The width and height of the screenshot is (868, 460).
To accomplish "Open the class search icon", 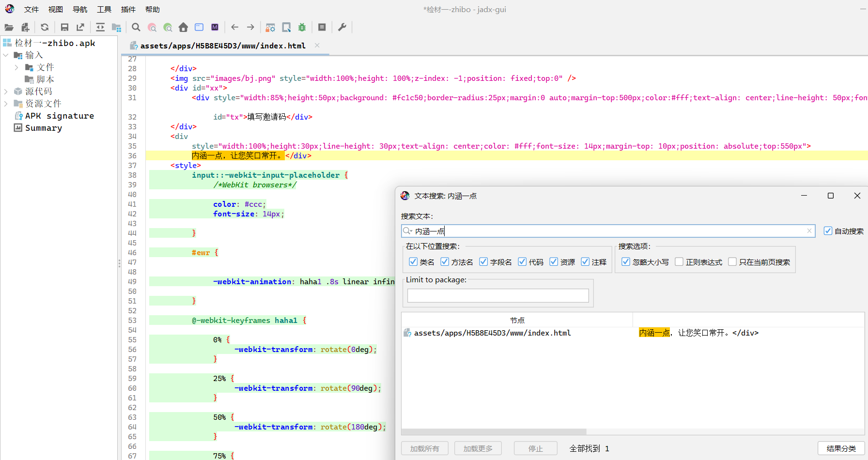I will pyautogui.click(x=152, y=27).
